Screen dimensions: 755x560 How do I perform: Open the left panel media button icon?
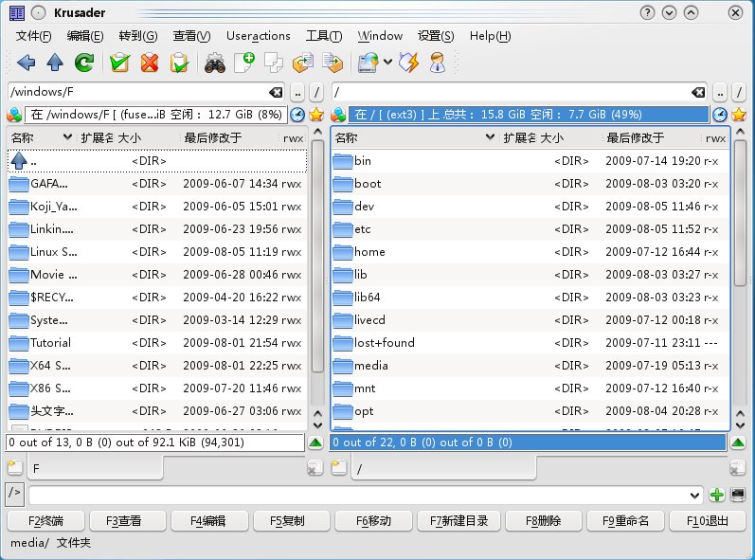pos(14,115)
